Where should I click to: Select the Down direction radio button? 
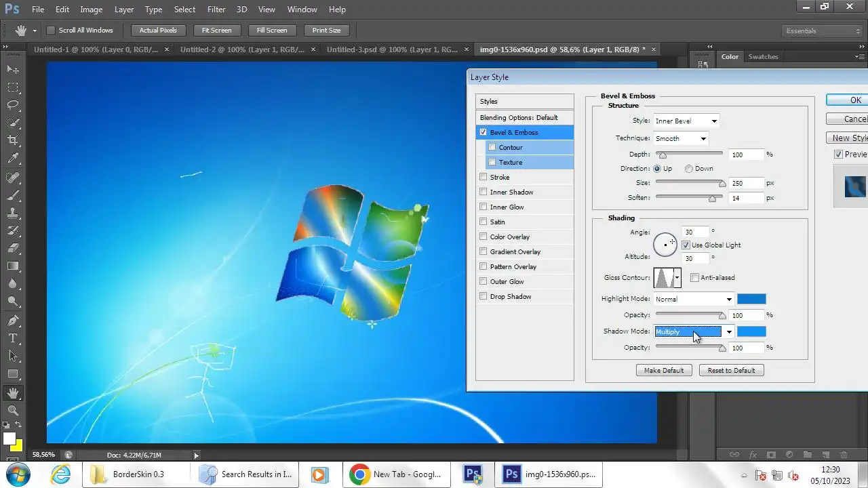(x=689, y=168)
